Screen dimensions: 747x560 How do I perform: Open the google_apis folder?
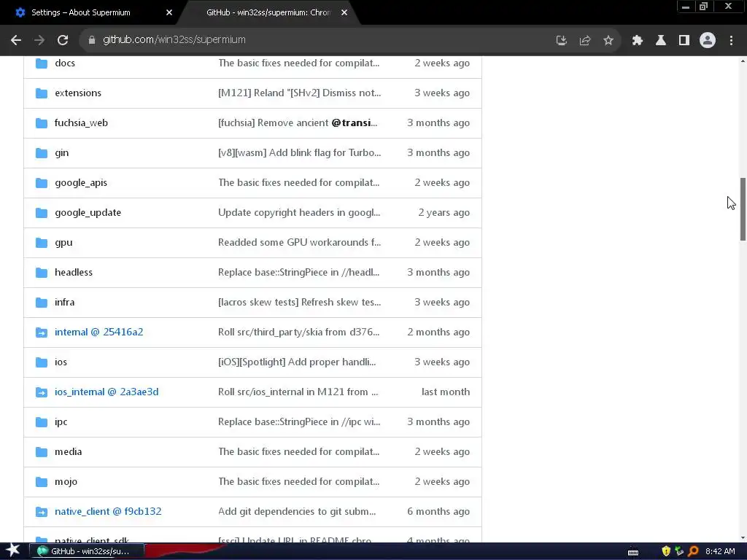(x=81, y=183)
